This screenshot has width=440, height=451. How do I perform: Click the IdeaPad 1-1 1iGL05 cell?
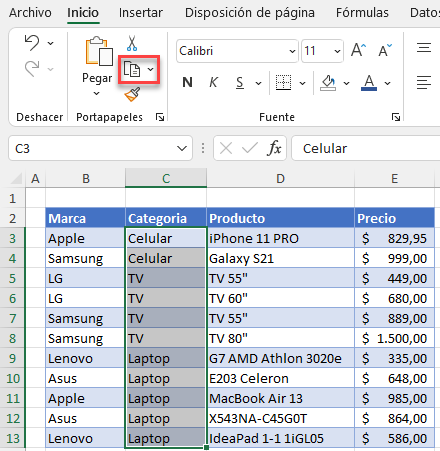280,439
